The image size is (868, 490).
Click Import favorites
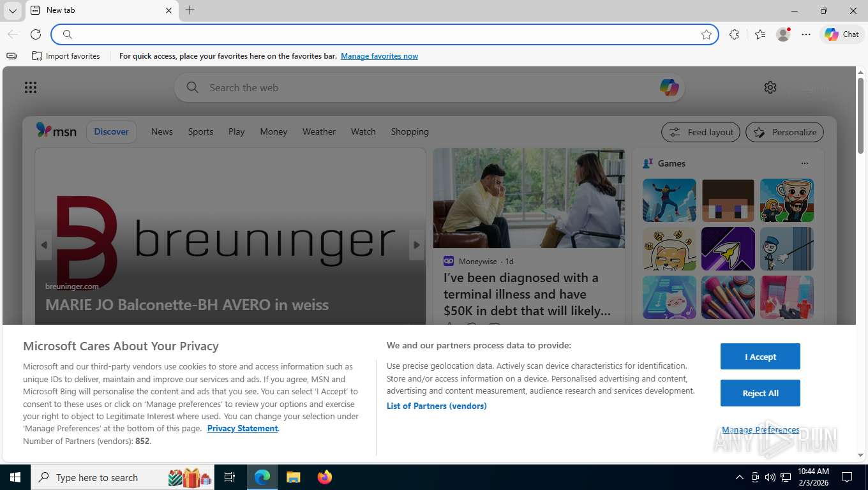[x=66, y=56]
